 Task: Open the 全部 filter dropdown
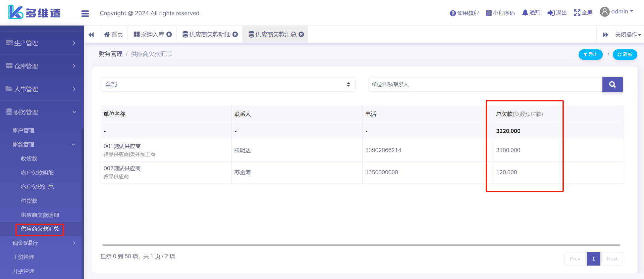[x=228, y=85]
